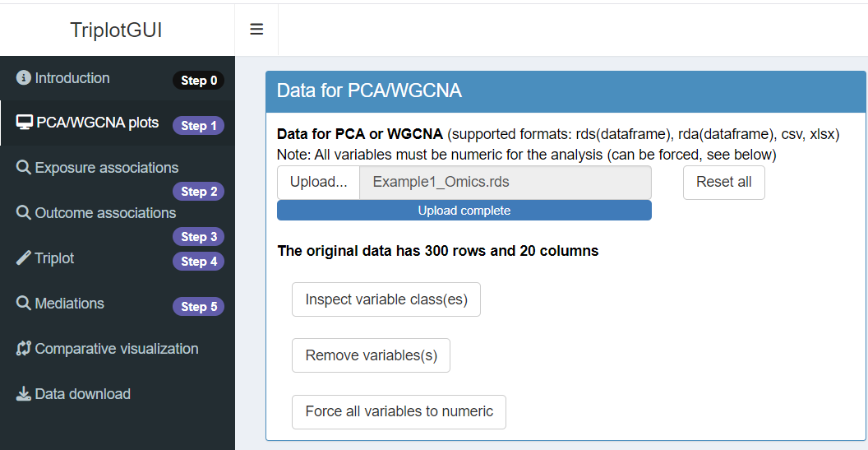Click Upload... file browse button
Viewport: 868px width, 450px height.
tap(318, 182)
